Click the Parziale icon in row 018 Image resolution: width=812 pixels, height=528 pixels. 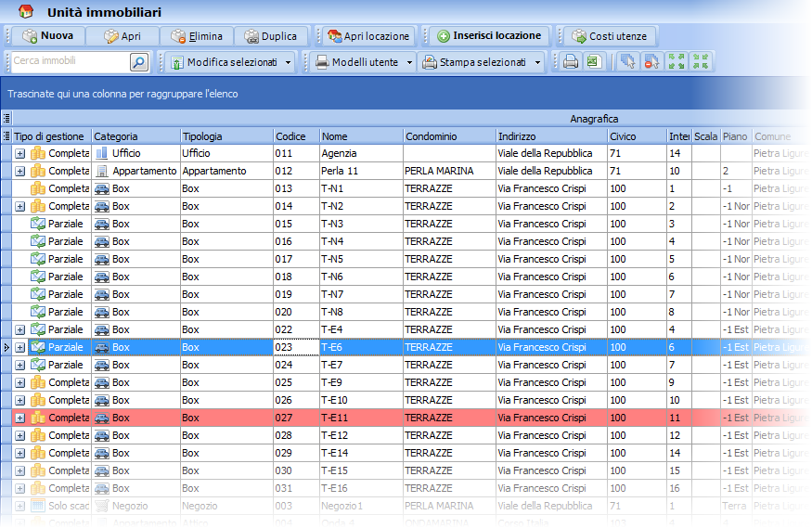(38, 277)
